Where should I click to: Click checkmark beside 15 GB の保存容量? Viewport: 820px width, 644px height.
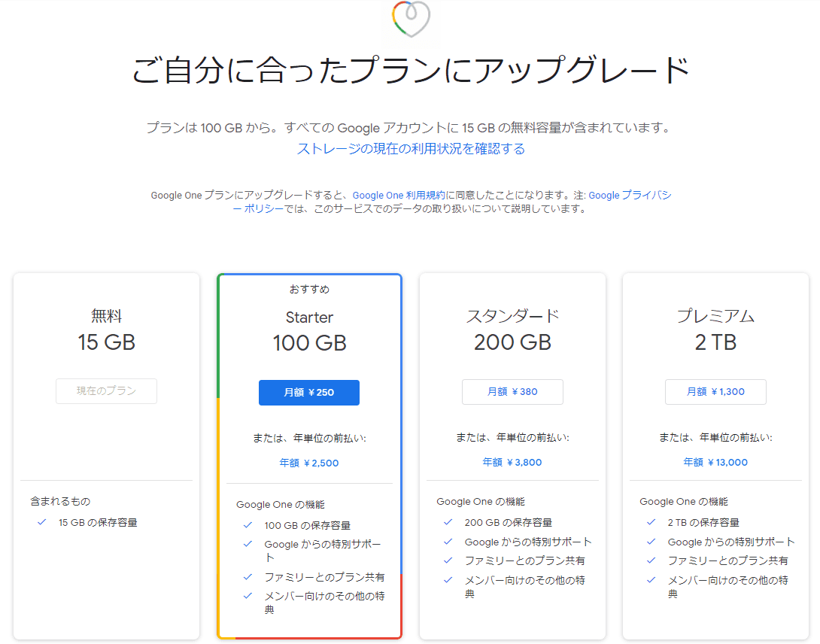click(42, 522)
